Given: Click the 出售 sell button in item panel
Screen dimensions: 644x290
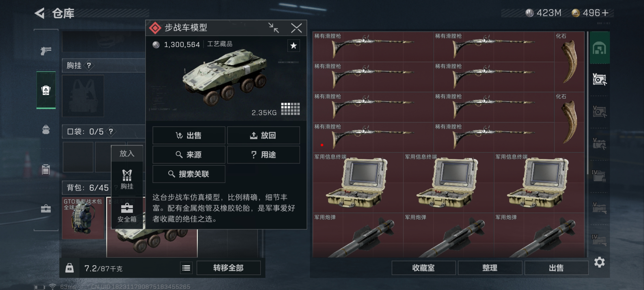Looking at the screenshot, I should [x=189, y=135].
